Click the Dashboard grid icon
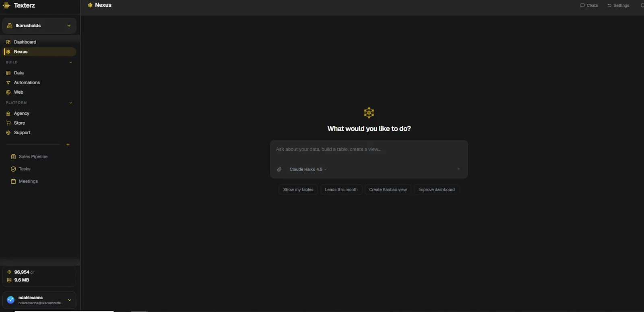 click(x=8, y=42)
